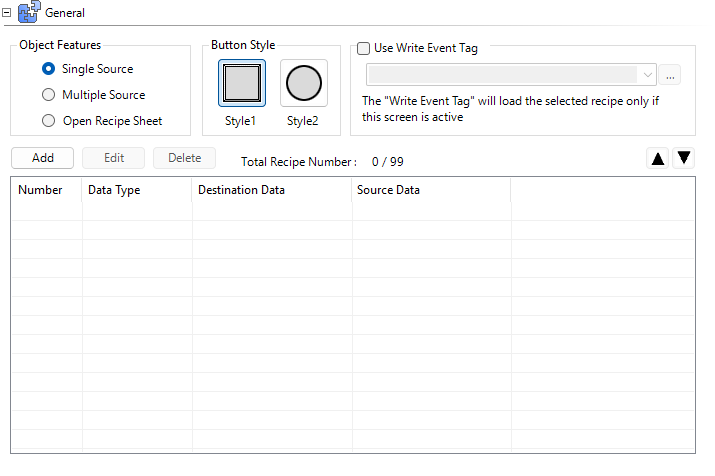Screen dimensions: 715x476
Task: Enable the Use Write Event Tag checkbox
Action: coord(363,48)
